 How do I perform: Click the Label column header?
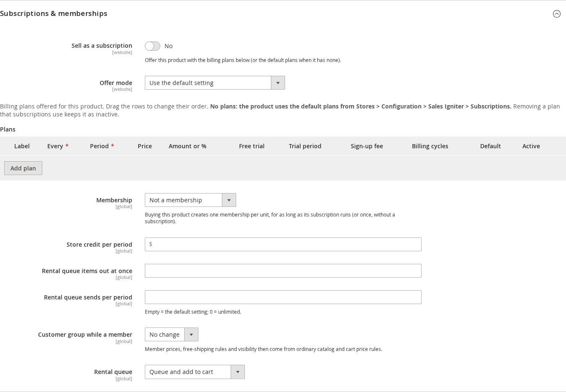(22, 146)
